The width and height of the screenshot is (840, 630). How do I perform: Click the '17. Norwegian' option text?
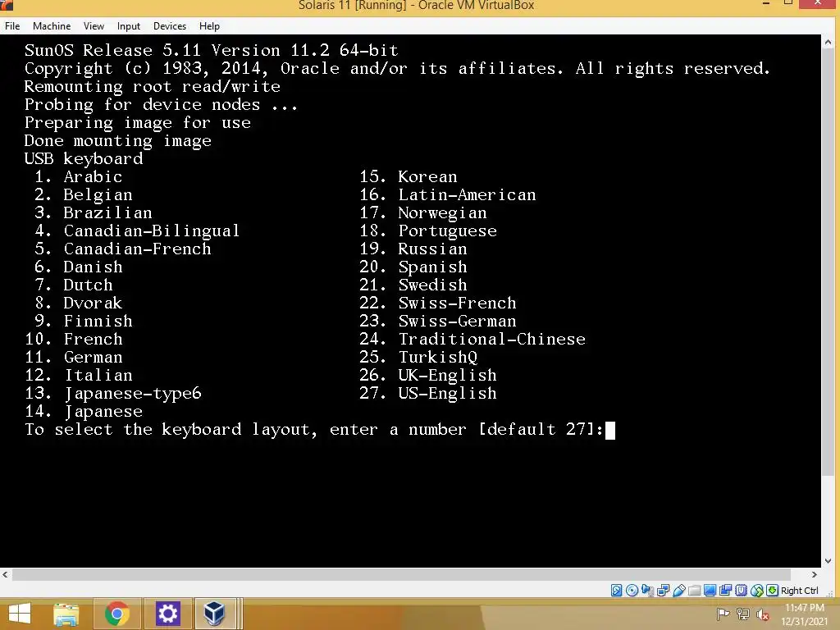click(x=423, y=213)
